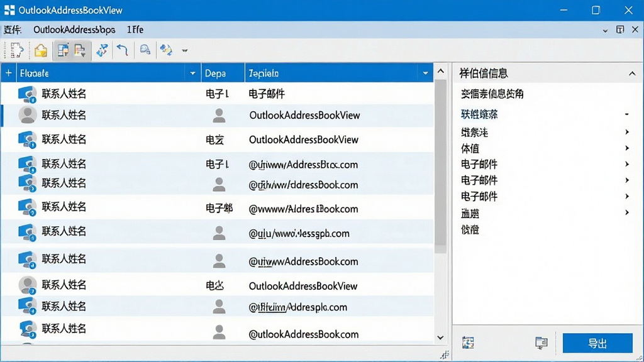The height and width of the screenshot is (362, 644).
Task: Click the plus icon in table header
Action: 9,73
